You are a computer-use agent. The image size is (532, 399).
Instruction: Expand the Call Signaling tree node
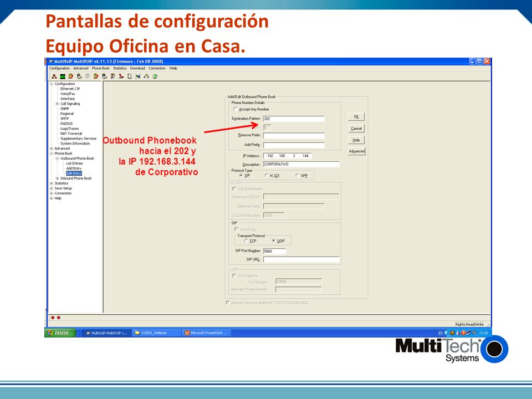tap(57, 104)
